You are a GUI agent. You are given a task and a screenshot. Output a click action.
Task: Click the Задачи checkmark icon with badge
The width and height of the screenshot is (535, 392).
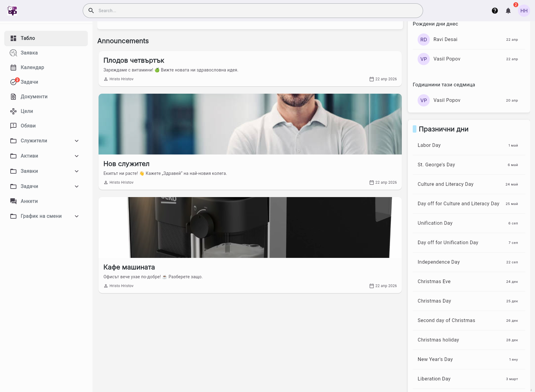coord(14,82)
